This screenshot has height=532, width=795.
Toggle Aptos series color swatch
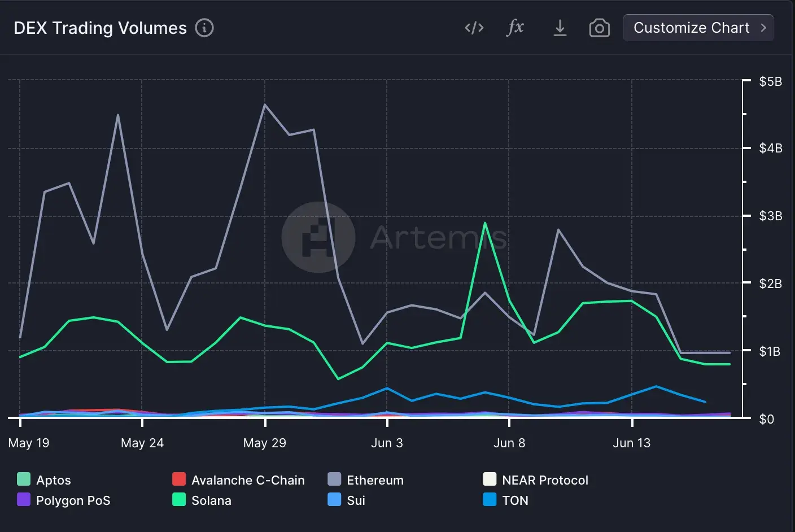coord(24,479)
